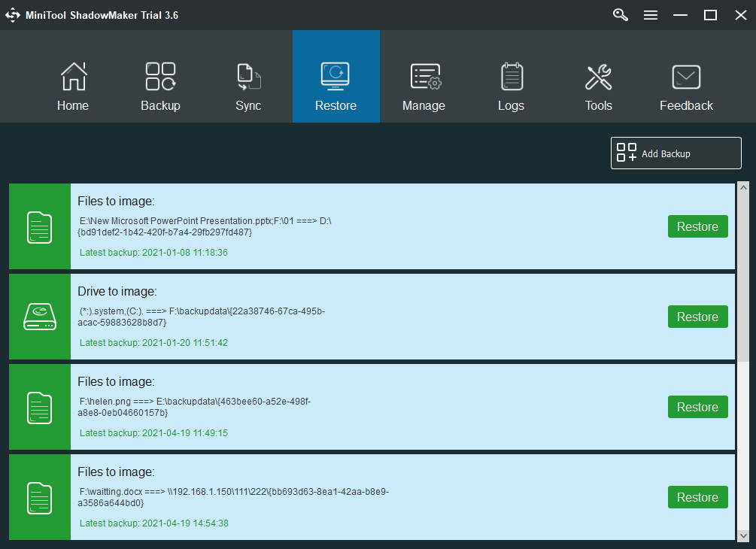Select path text 'F:\helen.png ===> E:\backupdata'
The width and height of the screenshot is (756, 549).
pos(148,402)
